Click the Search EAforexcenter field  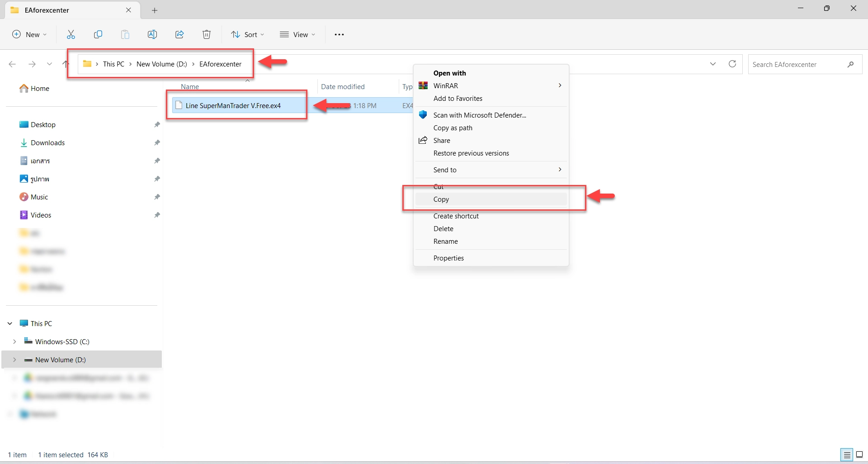[798, 64]
